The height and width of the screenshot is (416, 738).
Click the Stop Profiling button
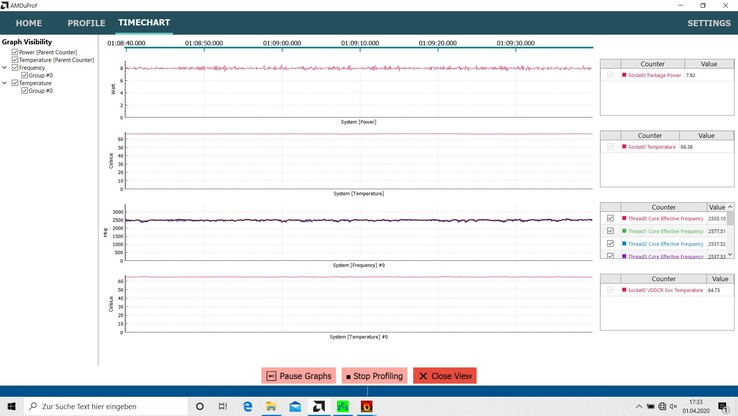[x=375, y=376]
